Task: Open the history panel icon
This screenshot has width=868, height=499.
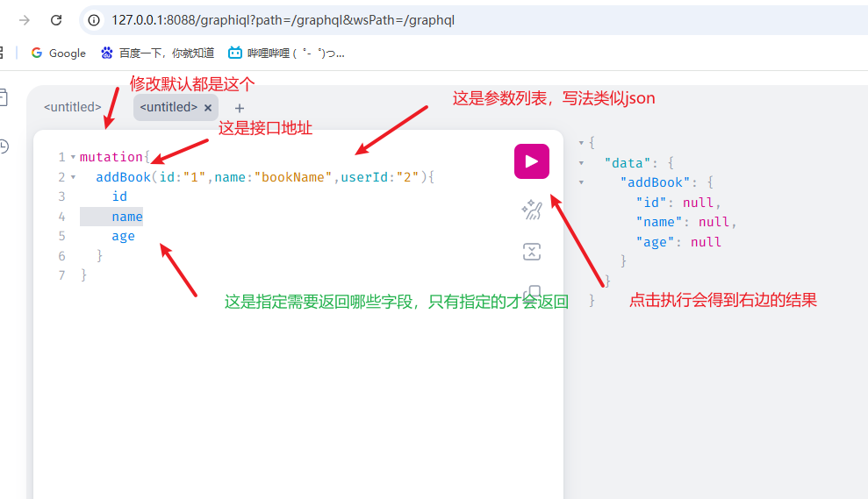Action: [4, 146]
